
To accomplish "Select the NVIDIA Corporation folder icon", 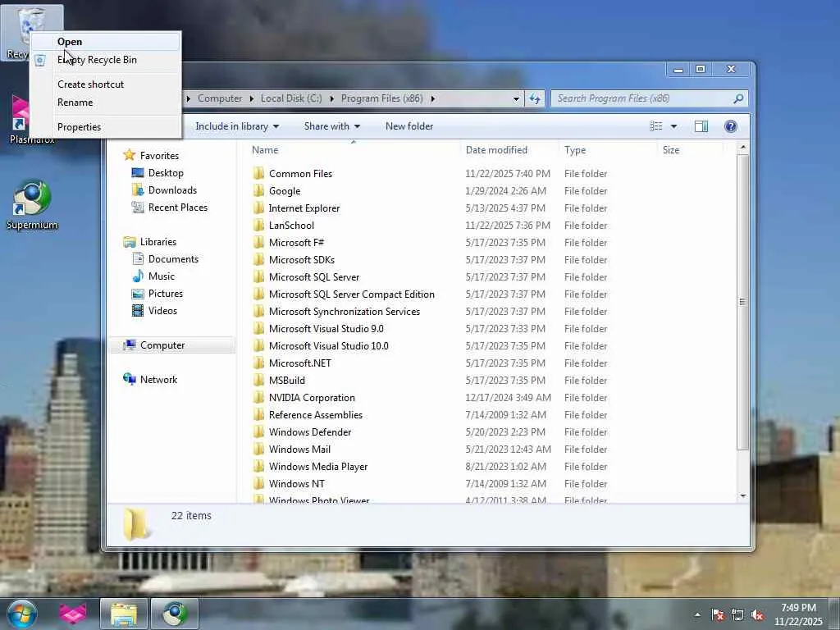I will [x=258, y=398].
